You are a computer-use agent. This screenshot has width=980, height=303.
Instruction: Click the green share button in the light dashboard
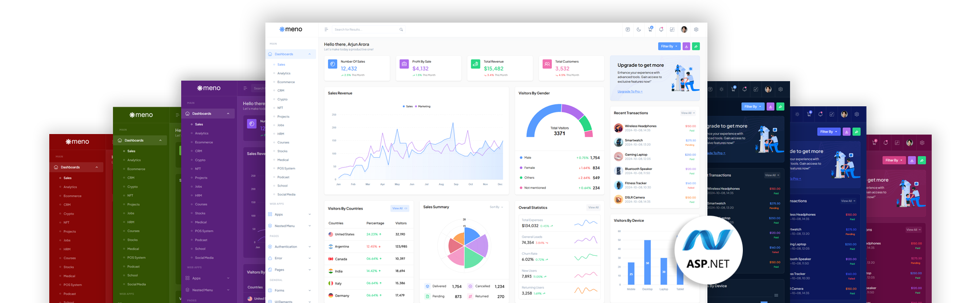coord(696,46)
